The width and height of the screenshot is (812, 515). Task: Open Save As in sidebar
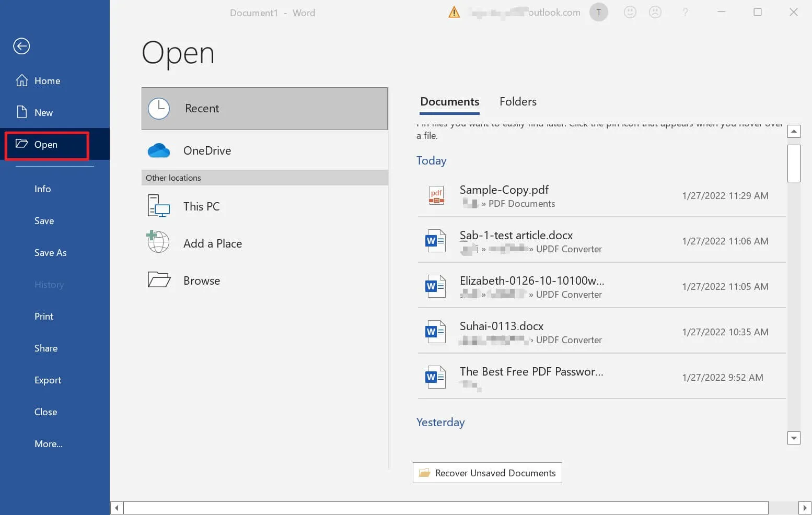[51, 253]
